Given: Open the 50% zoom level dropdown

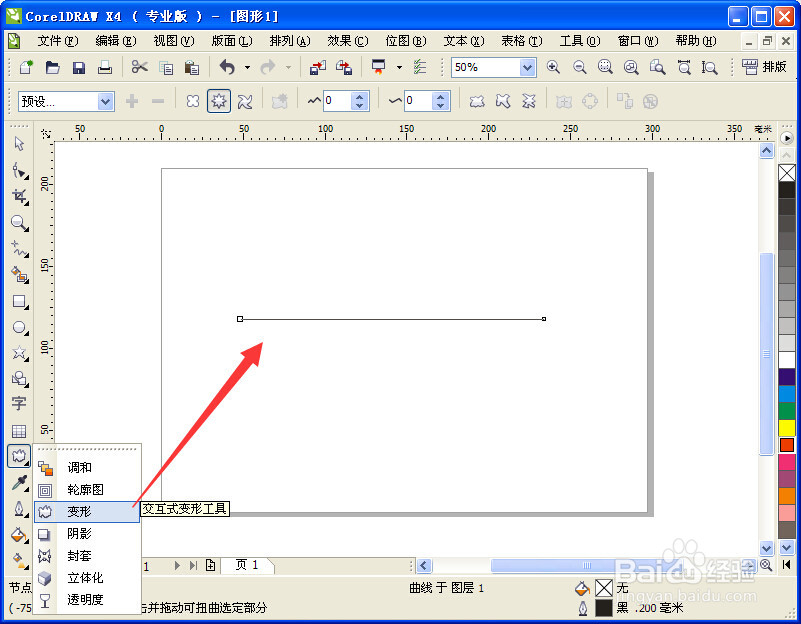Looking at the screenshot, I should click(527, 67).
